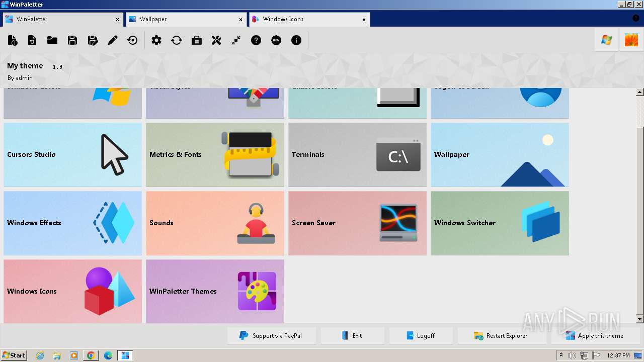Switch to the WinPaletter tab

tap(62, 19)
